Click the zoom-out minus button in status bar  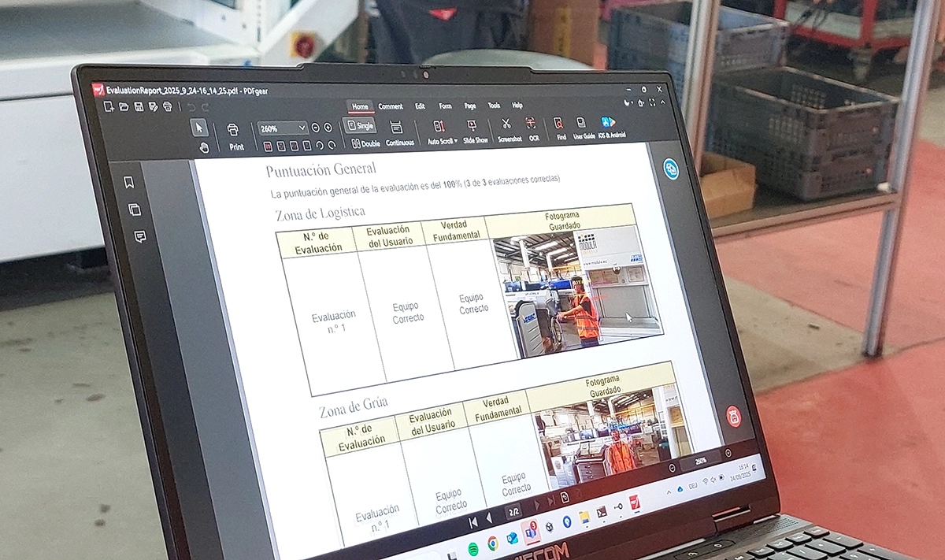(672, 468)
